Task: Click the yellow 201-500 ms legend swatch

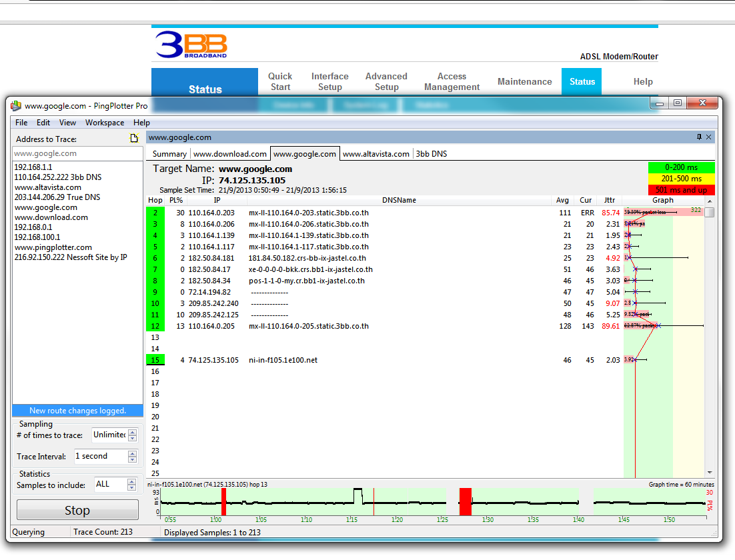Action: (x=681, y=179)
